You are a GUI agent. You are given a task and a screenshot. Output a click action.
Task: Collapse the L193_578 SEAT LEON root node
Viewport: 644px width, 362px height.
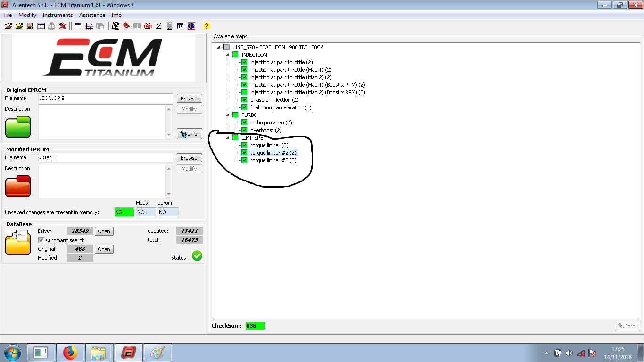click(x=218, y=47)
